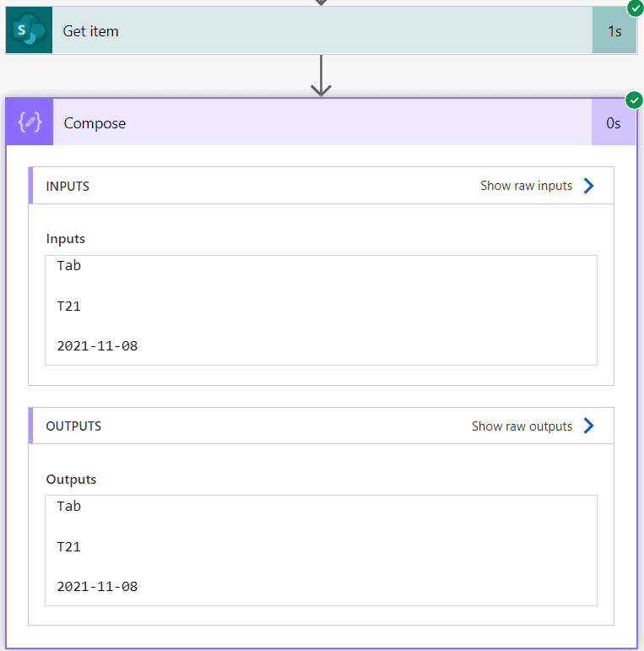Viewport: 644px width, 651px height.
Task: Open Show raw outputs link
Action: pyautogui.click(x=522, y=426)
